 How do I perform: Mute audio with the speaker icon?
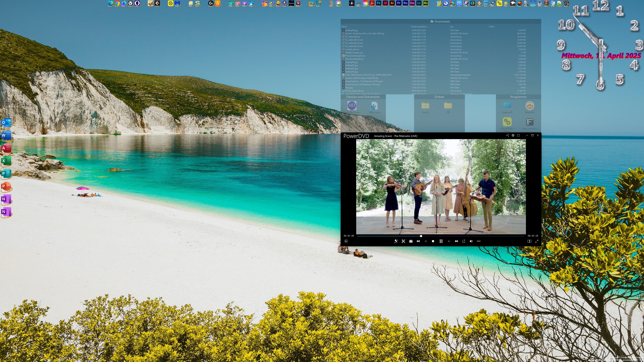click(471, 241)
